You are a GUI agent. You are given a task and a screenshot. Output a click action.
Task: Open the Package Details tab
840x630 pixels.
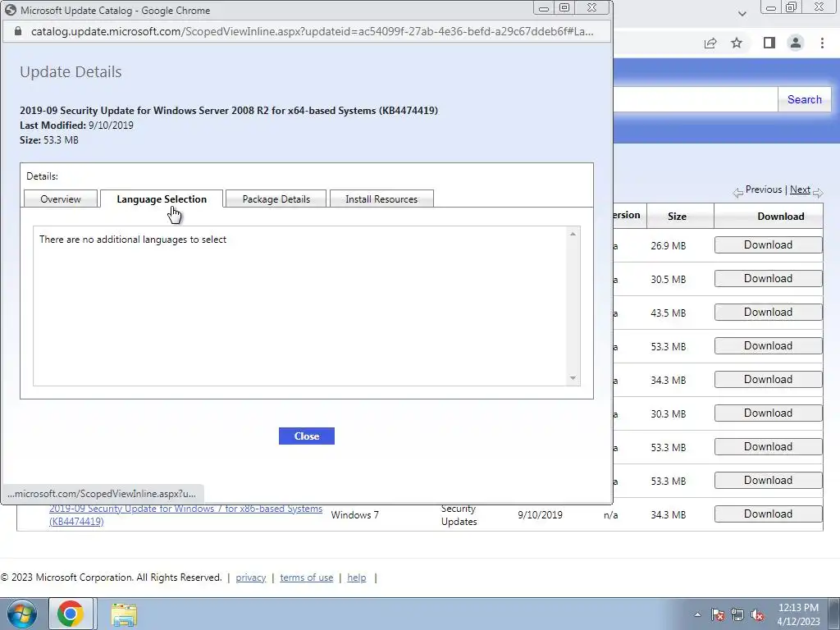point(276,199)
